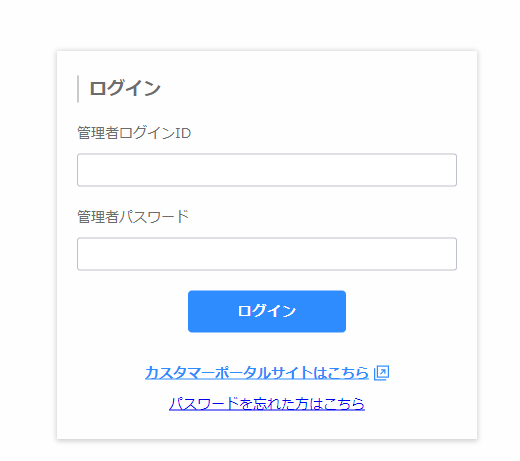Follow the customer portal site link

pos(257,373)
